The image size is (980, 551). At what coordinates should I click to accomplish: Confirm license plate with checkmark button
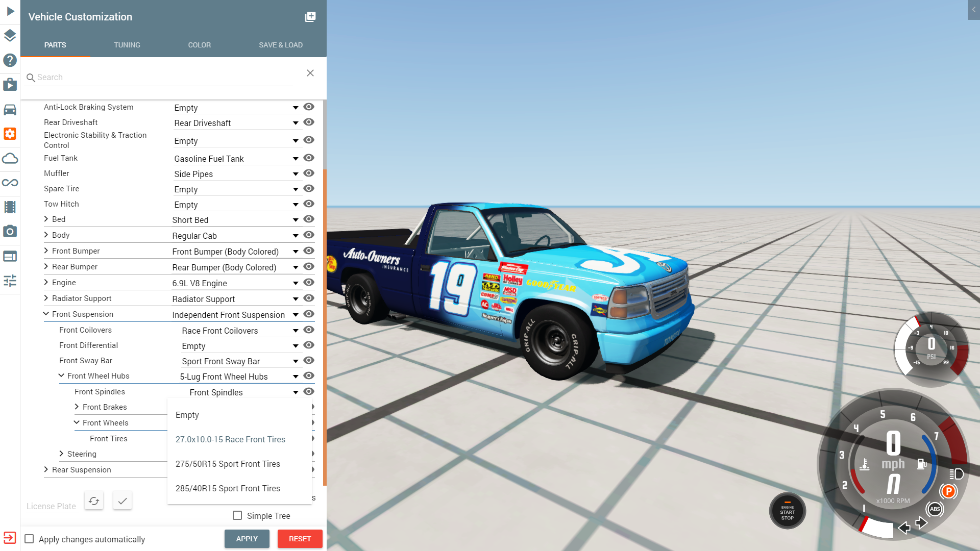tap(122, 500)
